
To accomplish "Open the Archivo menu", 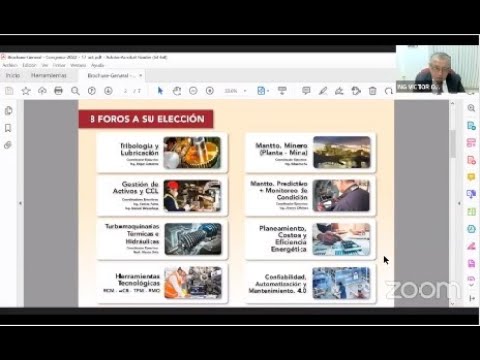I will pos(10,65).
